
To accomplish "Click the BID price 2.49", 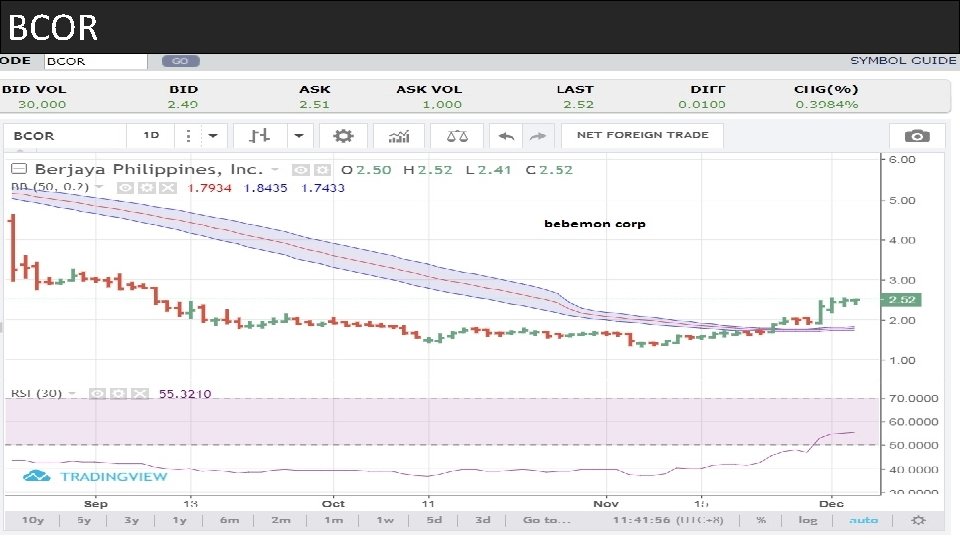I will point(183,105).
